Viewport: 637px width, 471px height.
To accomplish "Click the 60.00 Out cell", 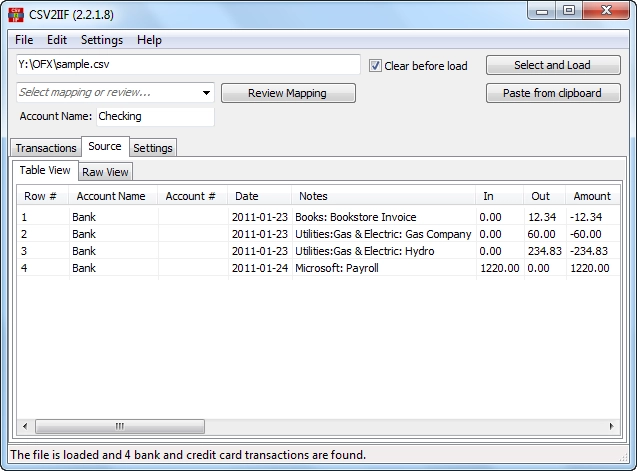I will coord(545,234).
